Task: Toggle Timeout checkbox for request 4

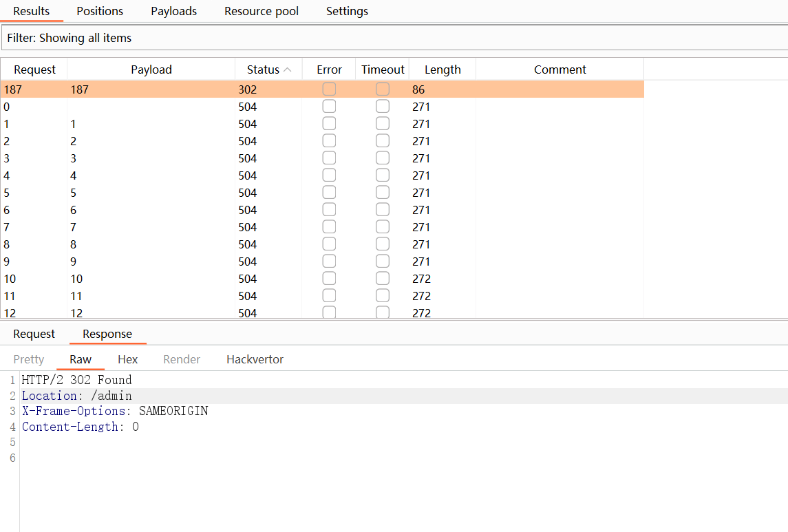Action: [x=383, y=175]
